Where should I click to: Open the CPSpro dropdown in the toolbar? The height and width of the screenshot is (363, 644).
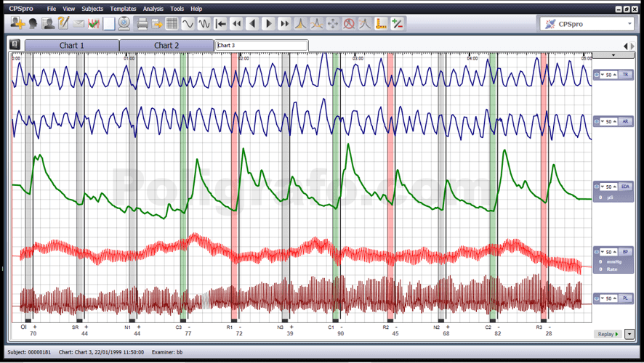pos(629,24)
